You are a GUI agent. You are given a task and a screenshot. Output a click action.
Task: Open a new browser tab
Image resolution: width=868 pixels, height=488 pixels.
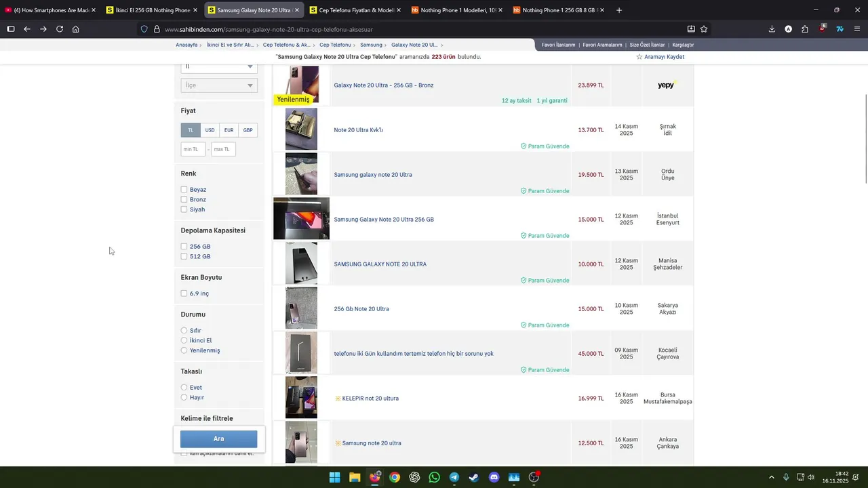[x=618, y=10]
